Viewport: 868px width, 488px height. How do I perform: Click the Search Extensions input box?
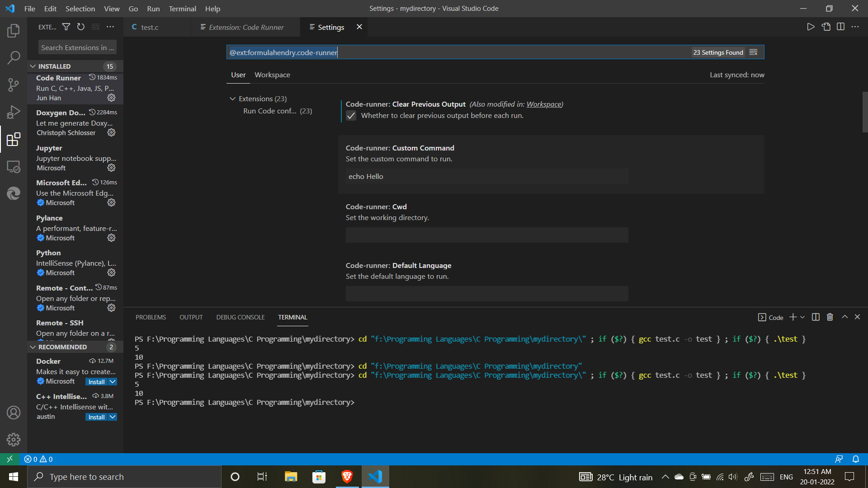(77, 47)
